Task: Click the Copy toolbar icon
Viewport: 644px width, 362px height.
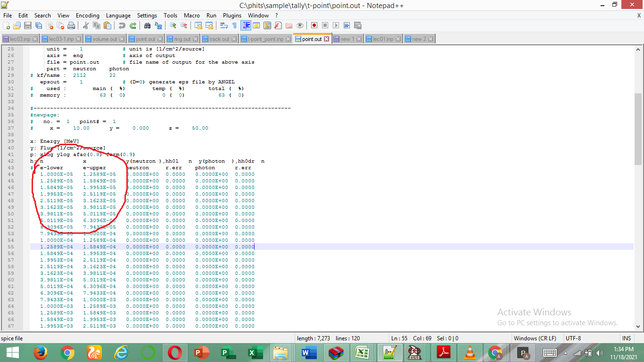Action: (x=97, y=25)
